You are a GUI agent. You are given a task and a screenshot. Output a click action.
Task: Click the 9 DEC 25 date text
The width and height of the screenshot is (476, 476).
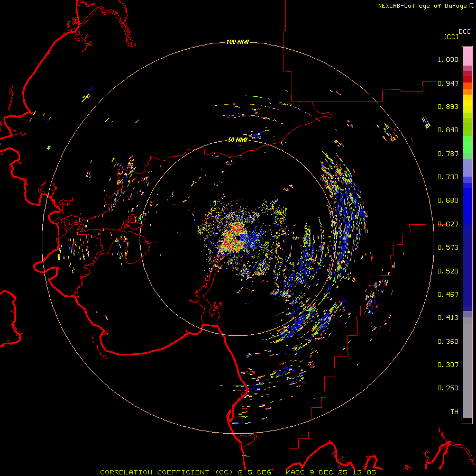click(328, 472)
